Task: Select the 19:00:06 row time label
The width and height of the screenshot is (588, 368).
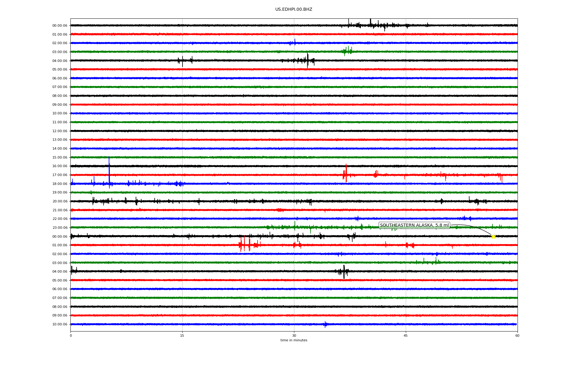Action: 60,193
